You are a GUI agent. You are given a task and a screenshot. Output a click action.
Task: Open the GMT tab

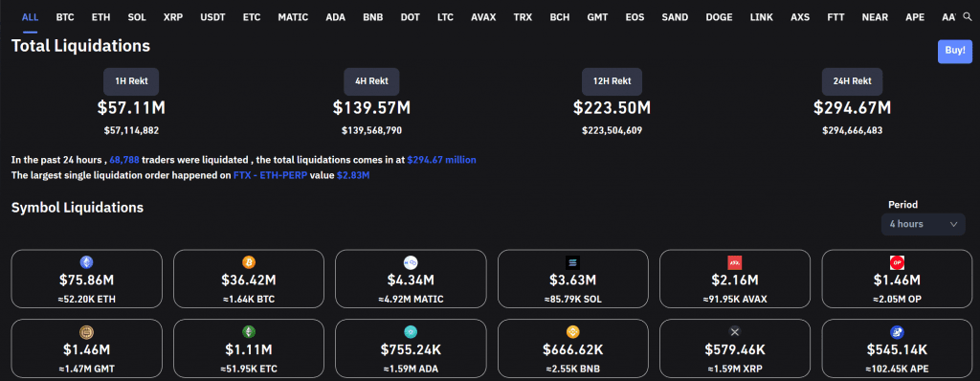[x=597, y=17]
